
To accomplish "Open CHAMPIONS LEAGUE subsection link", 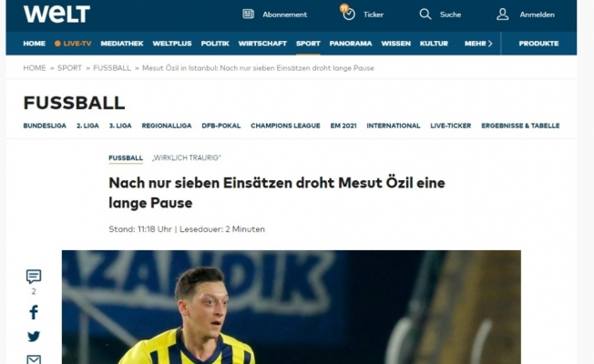I will (285, 126).
